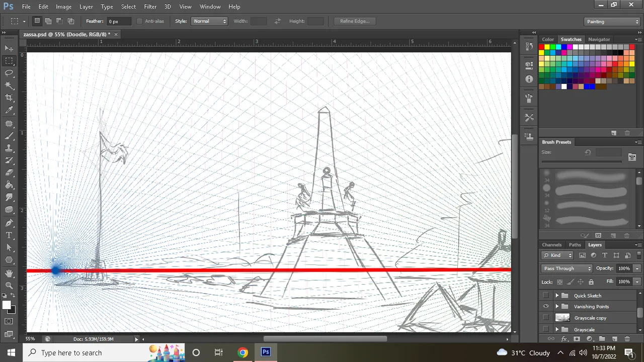Pick the red swatch in first row
This screenshot has height=362, width=644.
click(541, 47)
